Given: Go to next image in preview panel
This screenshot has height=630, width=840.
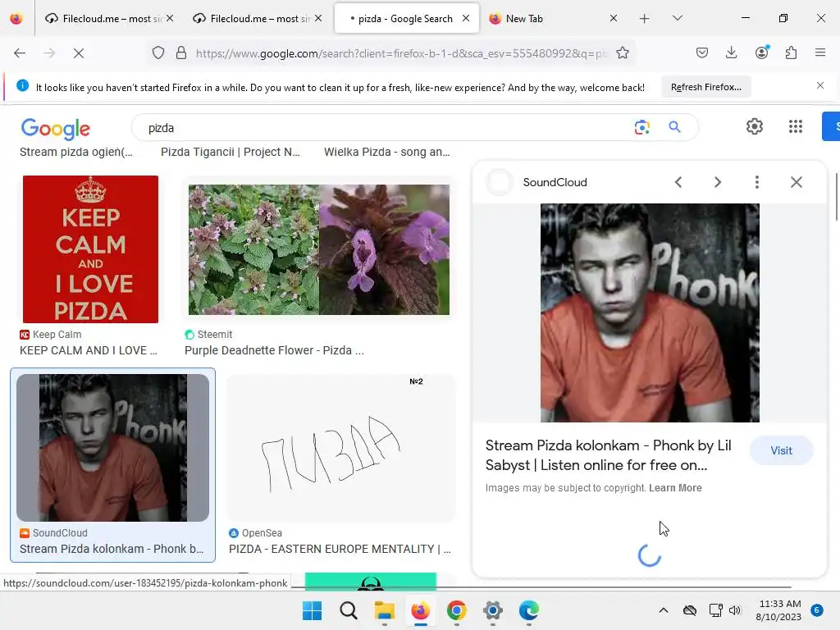Looking at the screenshot, I should click(x=718, y=182).
